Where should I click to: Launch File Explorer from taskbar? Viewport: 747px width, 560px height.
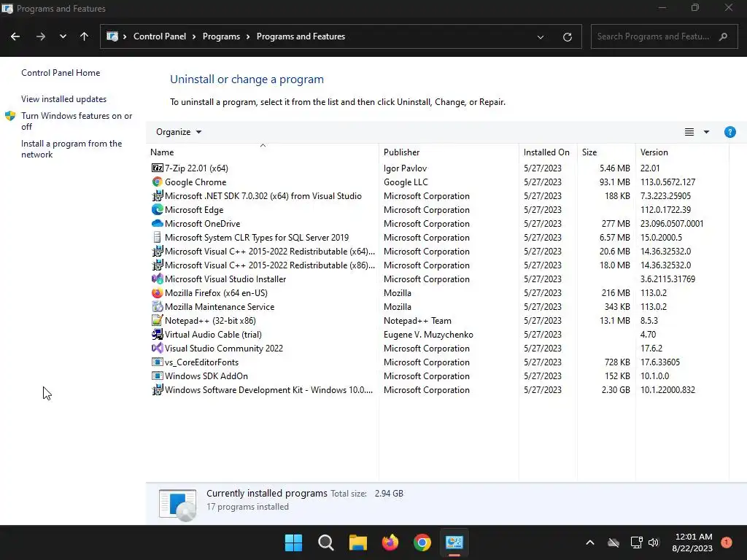357,542
